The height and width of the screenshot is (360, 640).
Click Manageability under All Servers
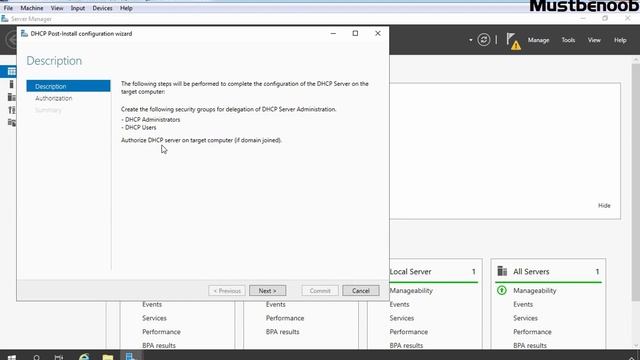tap(535, 291)
